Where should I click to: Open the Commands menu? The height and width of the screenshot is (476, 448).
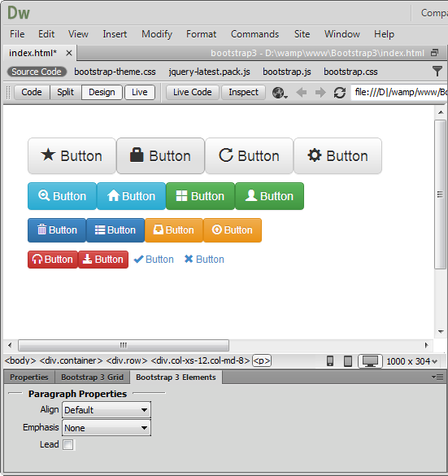pos(254,34)
